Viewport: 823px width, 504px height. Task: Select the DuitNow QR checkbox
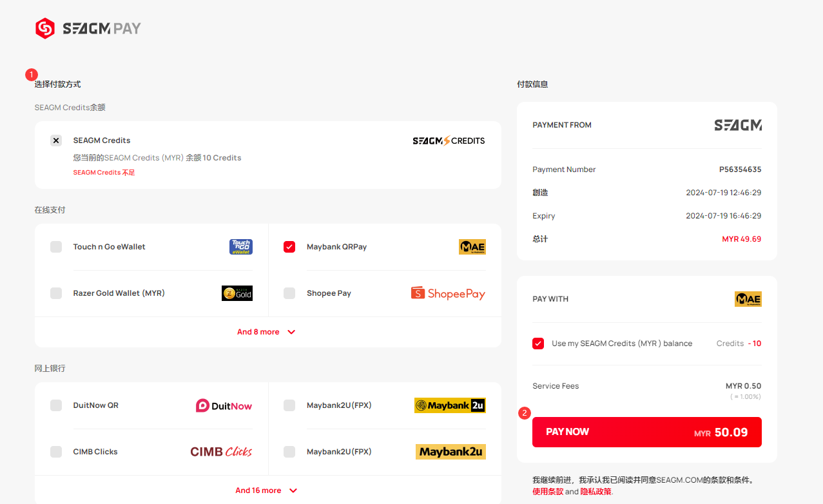click(56, 405)
